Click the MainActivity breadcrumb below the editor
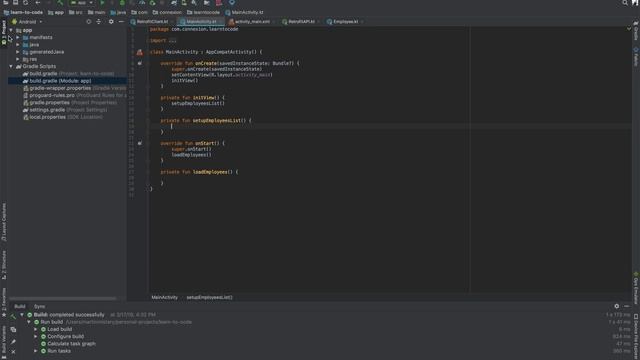This screenshot has height=360, width=640. coord(164,298)
